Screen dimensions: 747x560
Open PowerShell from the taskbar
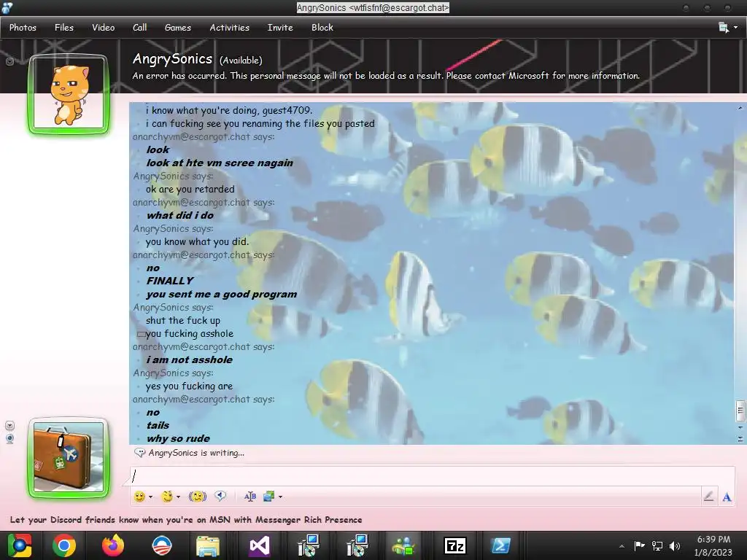coord(500,545)
